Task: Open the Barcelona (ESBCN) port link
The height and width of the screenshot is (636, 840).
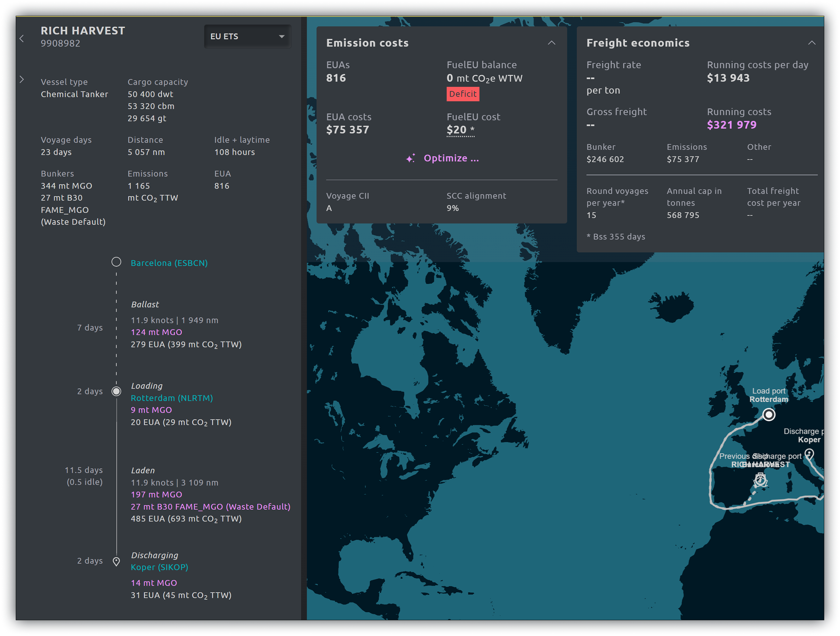Action: click(169, 263)
